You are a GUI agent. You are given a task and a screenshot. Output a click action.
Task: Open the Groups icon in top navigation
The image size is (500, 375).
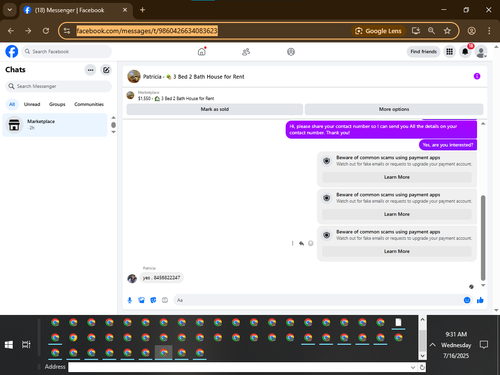pyautogui.click(x=291, y=52)
